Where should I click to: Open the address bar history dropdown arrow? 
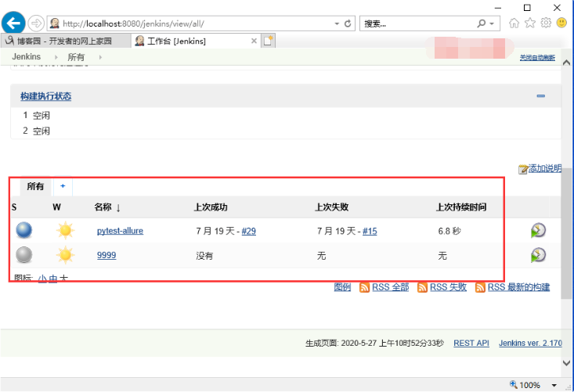point(337,23)
